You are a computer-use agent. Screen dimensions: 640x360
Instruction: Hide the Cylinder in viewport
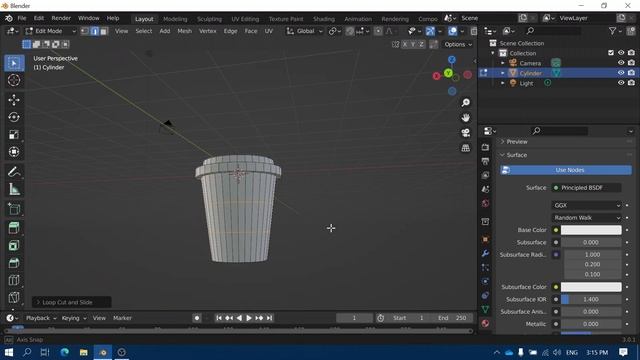click(x=621, y=73)
